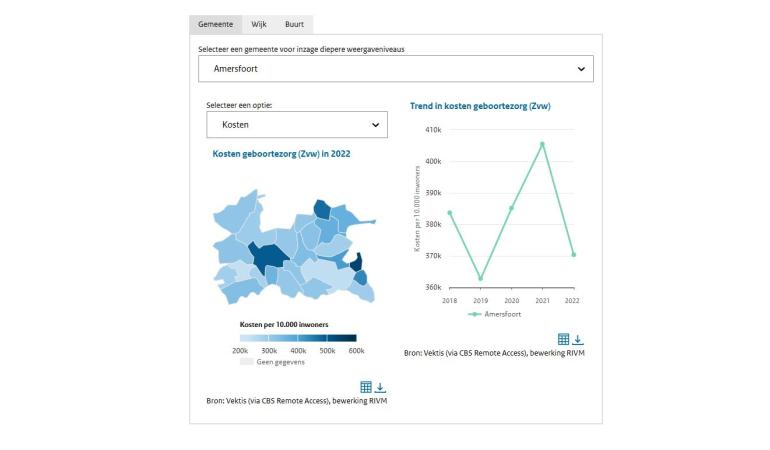Switch to the Buurt tab

tap(294, 24)
